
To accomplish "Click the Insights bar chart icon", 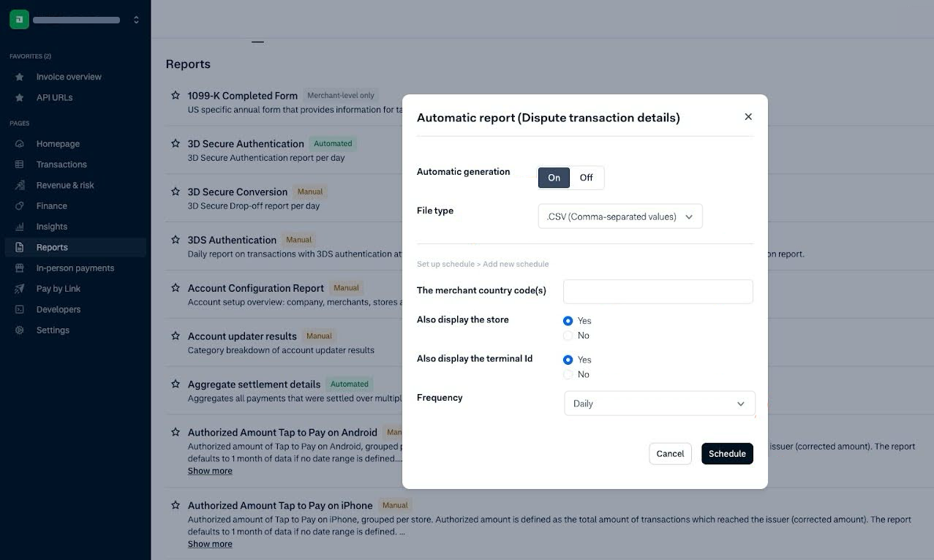I will [20, 227].
